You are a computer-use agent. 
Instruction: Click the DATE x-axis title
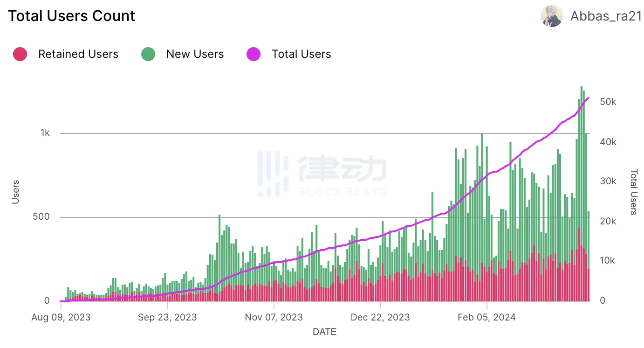(x=324, y=332)
